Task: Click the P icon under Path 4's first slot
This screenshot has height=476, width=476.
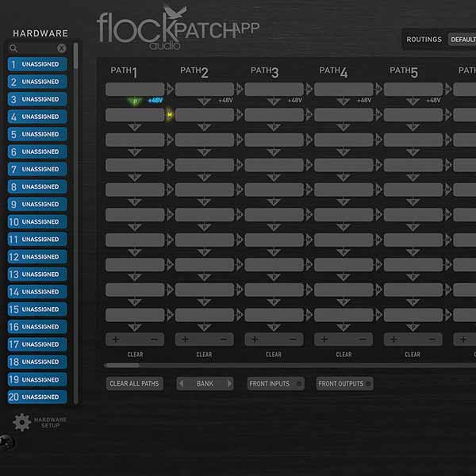Action: point(343,102)
